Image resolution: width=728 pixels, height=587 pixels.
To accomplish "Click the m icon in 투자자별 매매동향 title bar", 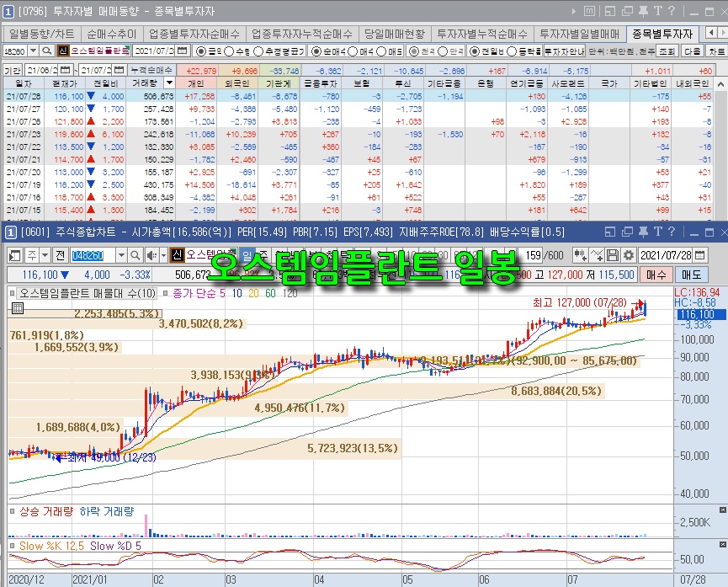I will (x=589, y=11).
